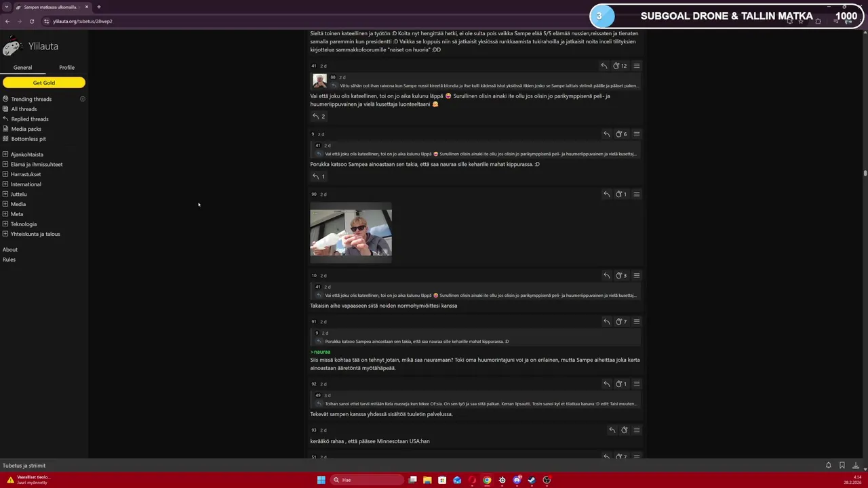868x488 pixels.
Task: Open File Explorer from taskbar
Action: 427,480
